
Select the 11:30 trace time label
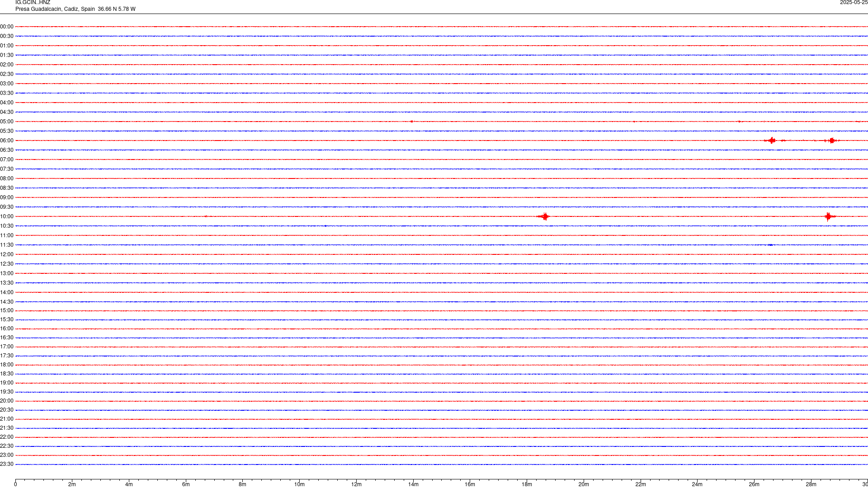7,245
